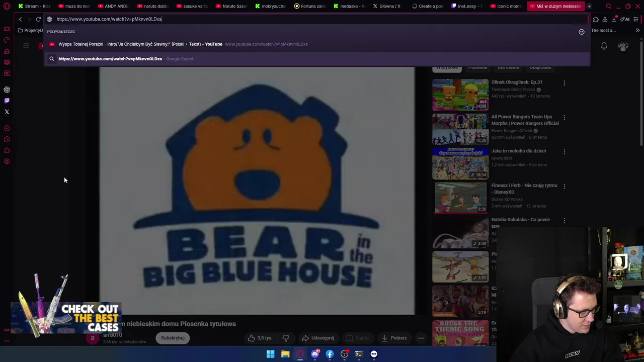Open Twitch in the Opera sidebar
644x362 pixels.
pos(7,101)
